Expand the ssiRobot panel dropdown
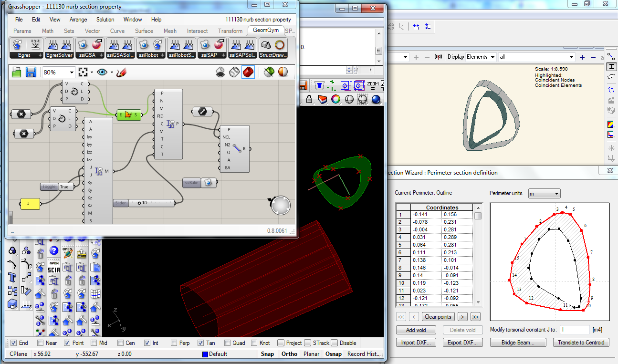618x364 pixels. coord(162,55)
